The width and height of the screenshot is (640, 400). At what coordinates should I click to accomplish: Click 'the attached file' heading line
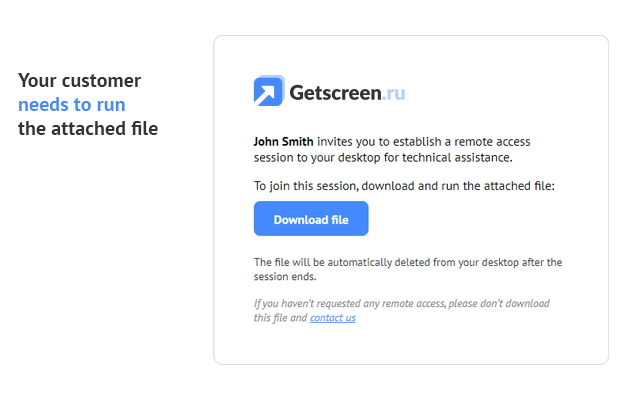coord(88,129)
